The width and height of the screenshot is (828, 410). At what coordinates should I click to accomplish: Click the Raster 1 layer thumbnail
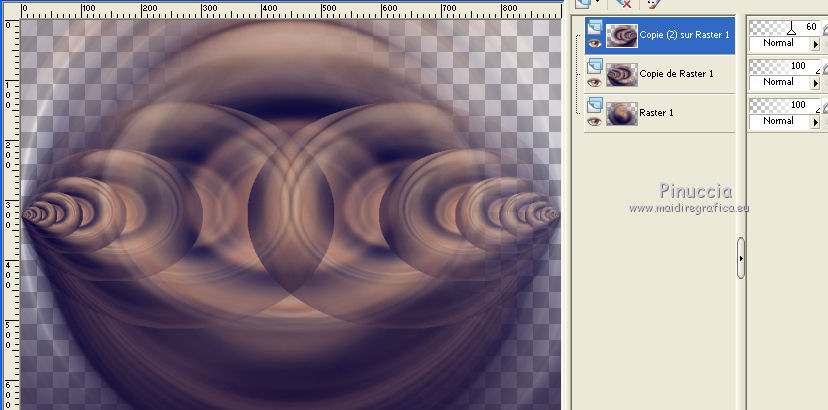622,114
